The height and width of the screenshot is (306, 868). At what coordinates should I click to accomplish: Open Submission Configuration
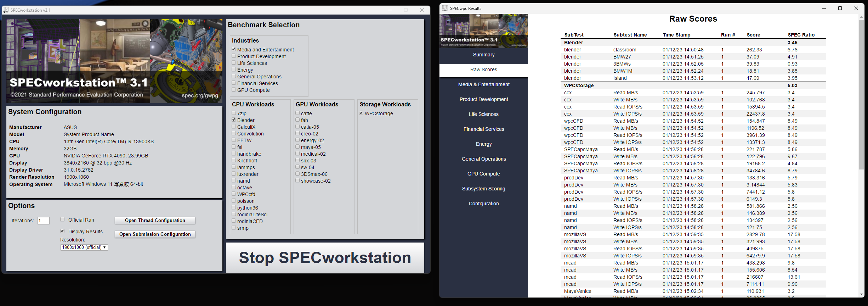pos(155,234)
